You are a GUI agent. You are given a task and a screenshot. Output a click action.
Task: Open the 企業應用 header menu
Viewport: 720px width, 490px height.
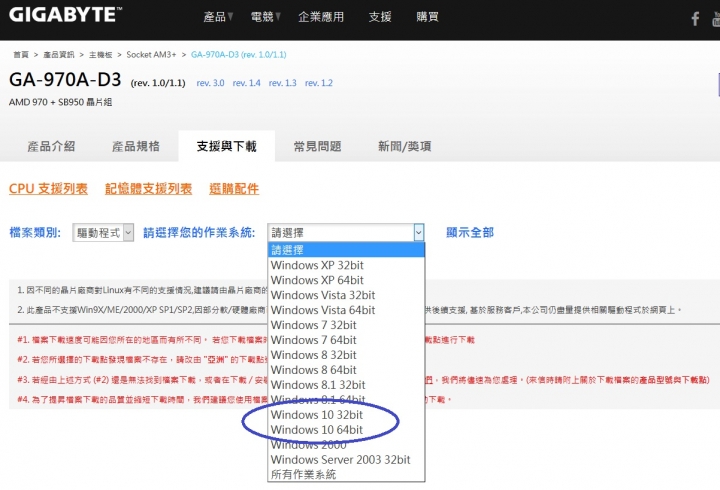pos(321,17)
